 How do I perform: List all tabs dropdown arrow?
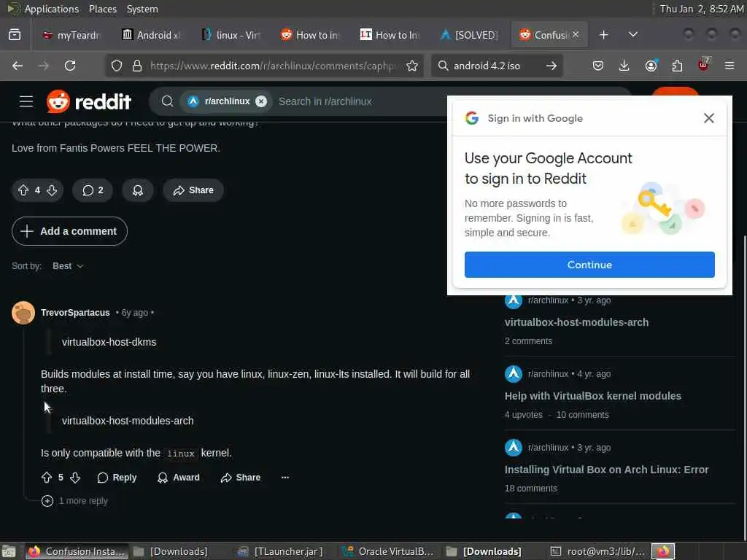click(x=633, y=35)
